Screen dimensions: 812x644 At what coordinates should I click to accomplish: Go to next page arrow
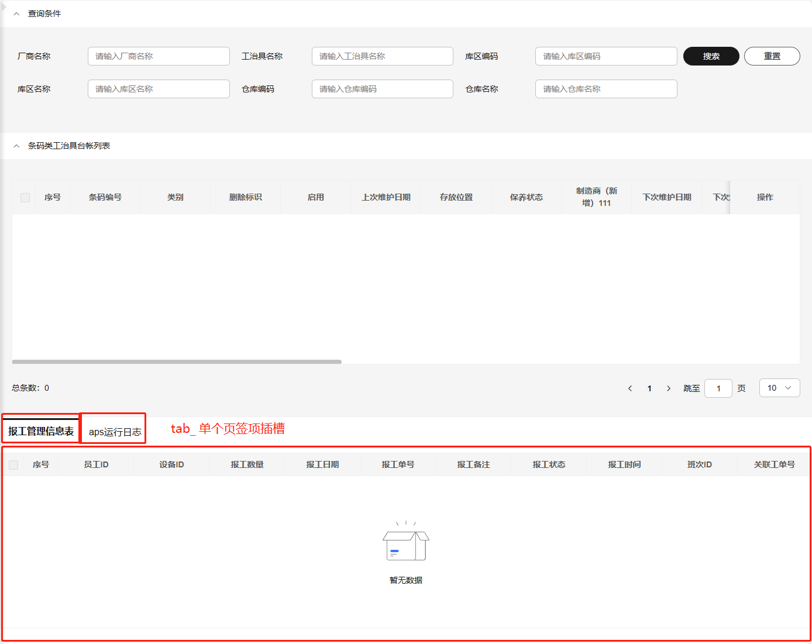click(x=669, y=388)
